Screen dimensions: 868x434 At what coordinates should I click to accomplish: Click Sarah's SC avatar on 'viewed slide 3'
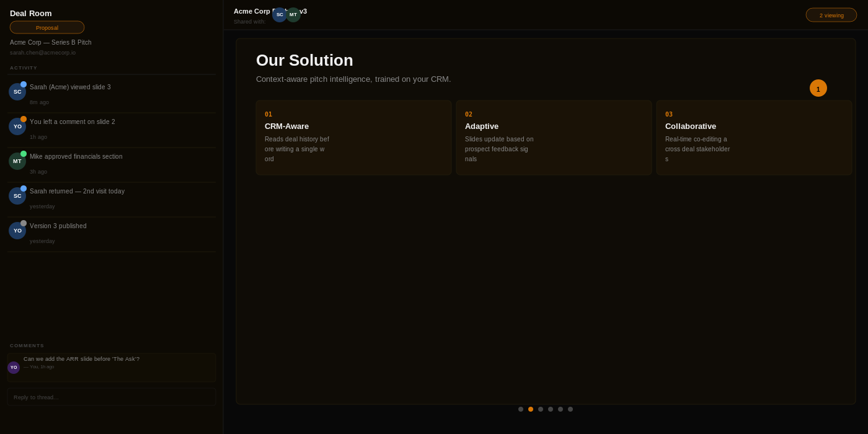coord(17,92)
